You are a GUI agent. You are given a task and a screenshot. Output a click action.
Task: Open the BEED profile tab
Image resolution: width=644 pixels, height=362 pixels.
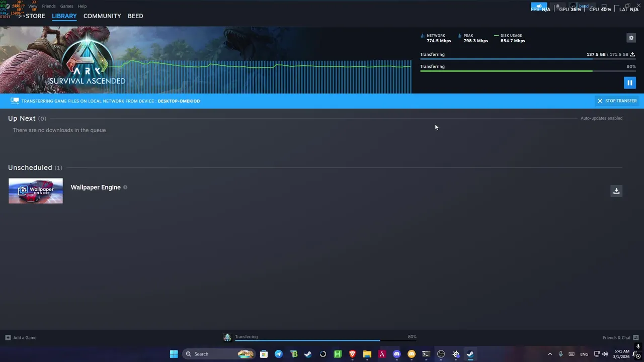point(135,16)
